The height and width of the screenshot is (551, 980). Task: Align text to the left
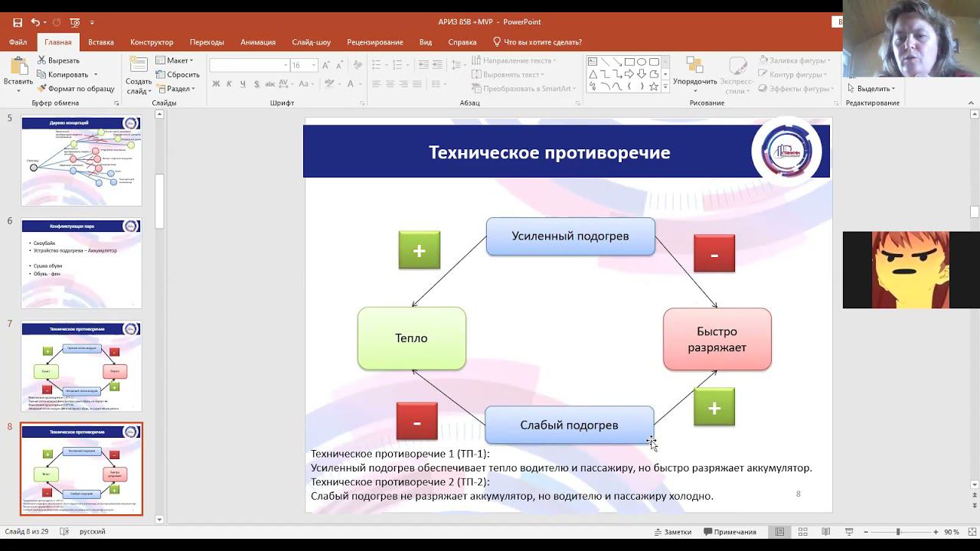(x=376, y=84)
